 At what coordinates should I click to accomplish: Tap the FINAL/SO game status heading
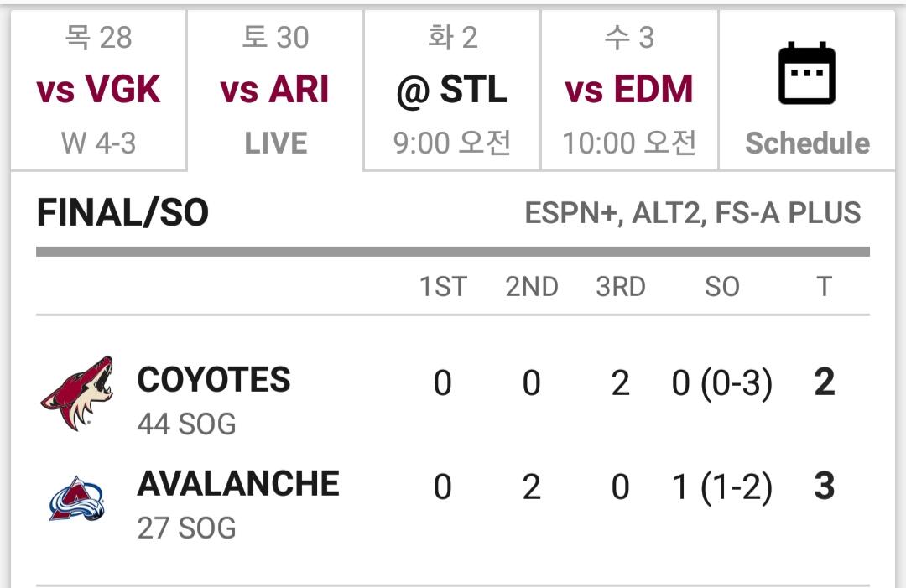pos(122,214)
